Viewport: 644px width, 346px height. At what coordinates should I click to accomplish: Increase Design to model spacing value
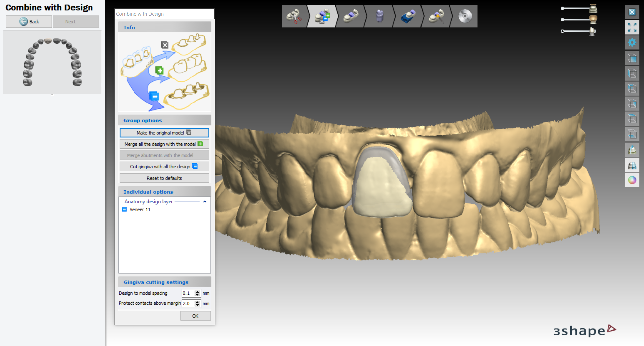197,291
